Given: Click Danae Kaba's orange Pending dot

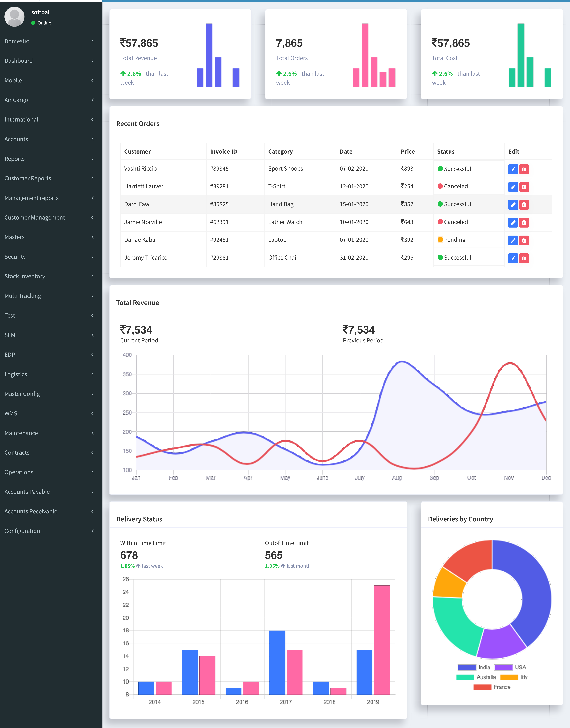Looking at the screenshot, I should point(440,240).
